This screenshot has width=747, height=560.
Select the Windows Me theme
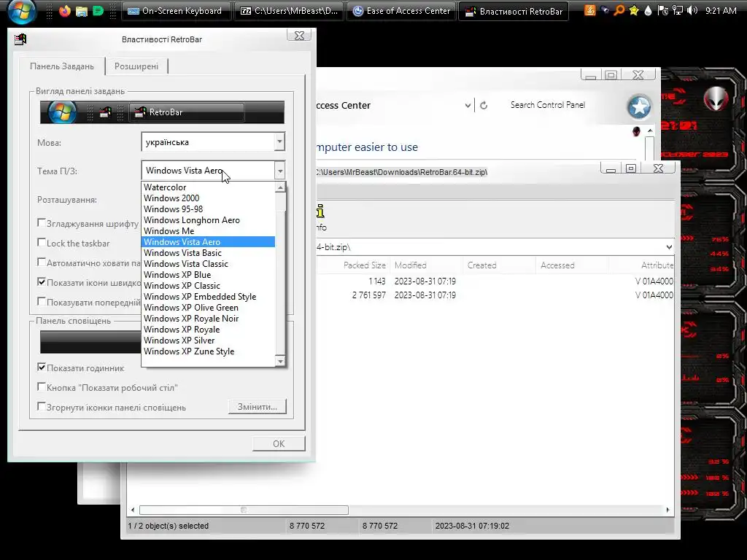click(x=208, y=231)
